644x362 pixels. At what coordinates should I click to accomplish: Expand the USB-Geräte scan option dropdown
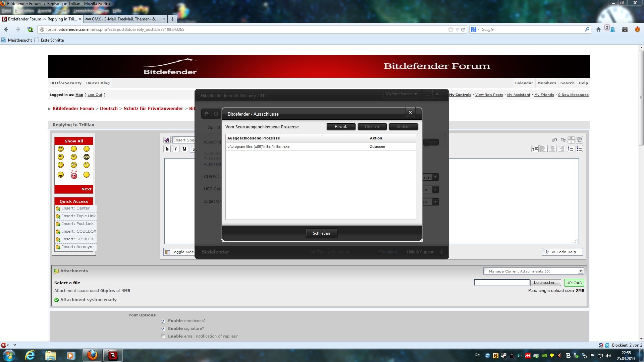coord(435,190)
